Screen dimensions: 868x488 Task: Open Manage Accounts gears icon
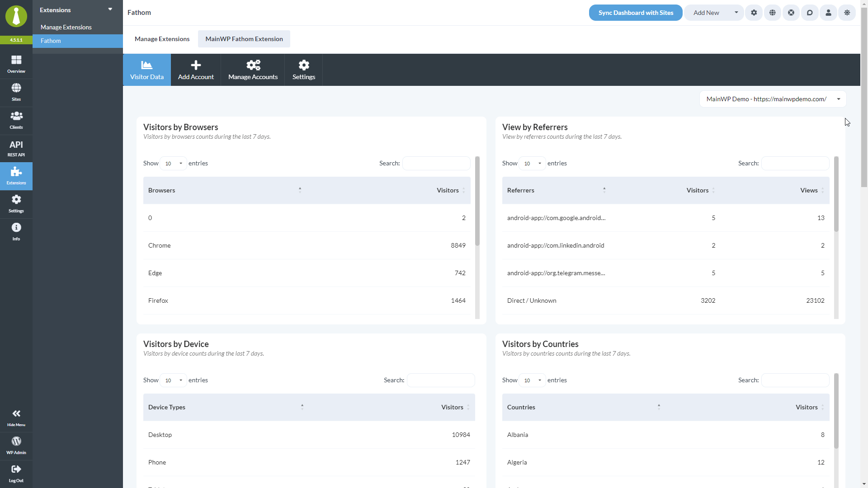coord(253,66)
